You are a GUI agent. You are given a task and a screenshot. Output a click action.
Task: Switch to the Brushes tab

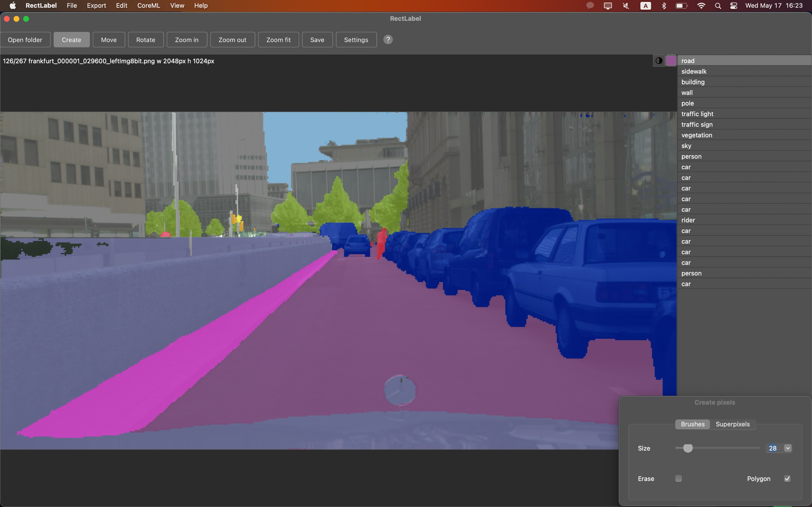[x=692, y=424]
